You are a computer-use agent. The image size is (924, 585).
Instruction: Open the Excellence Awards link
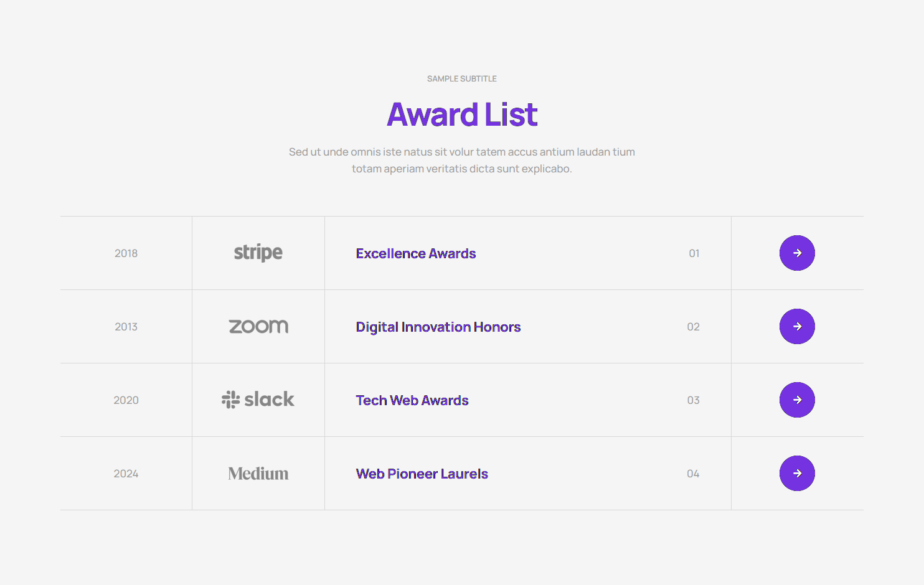click(x=416, y=254)
